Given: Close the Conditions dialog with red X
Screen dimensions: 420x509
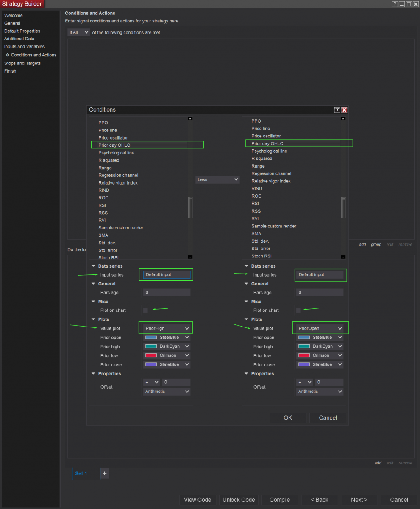Looking at the screenshot, I should [x=344, y=110].
